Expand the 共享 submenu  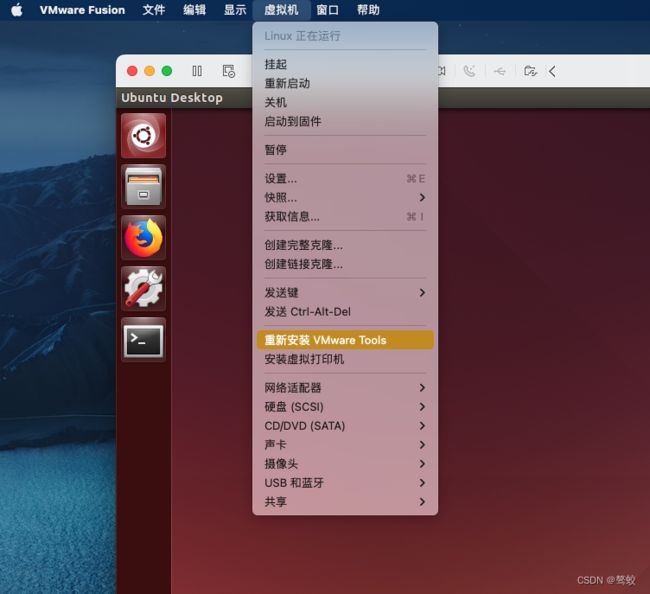[345, 502]
